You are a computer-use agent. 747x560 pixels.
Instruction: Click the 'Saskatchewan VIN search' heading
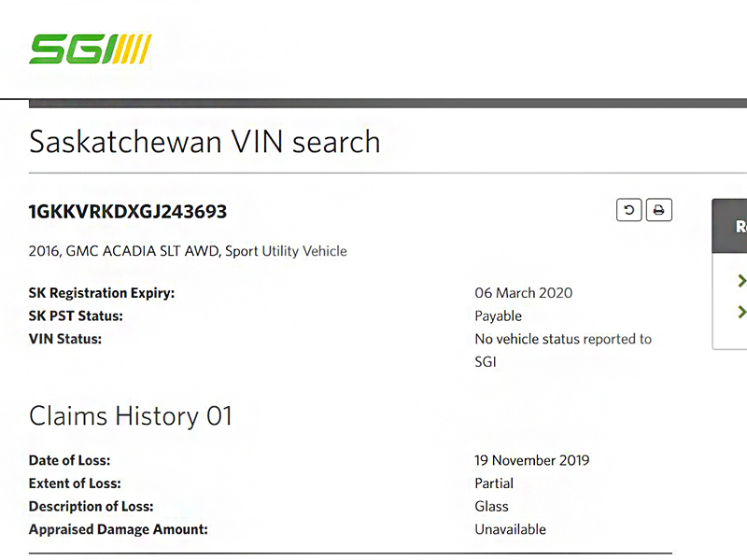pos(204,142)
